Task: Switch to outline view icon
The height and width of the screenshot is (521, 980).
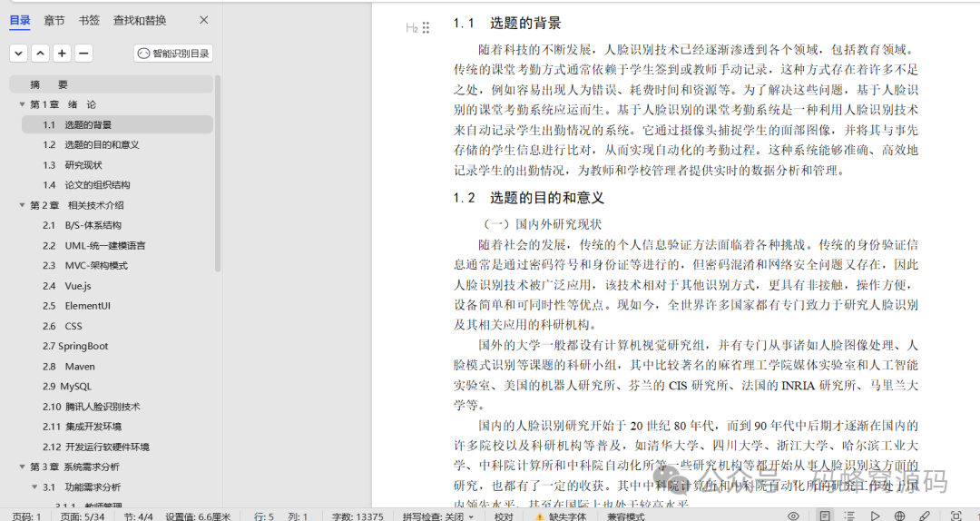Action: tap(849, 516)
